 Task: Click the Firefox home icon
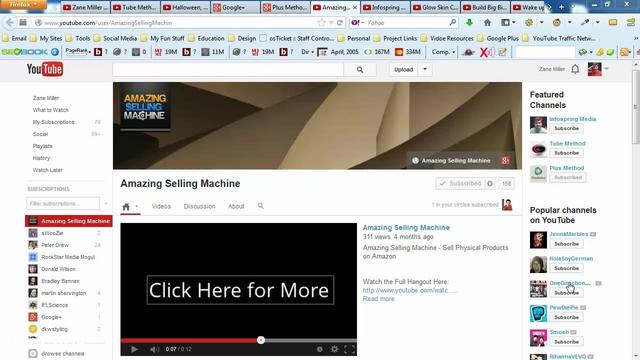pyautogui.click(x=487, y=22)
